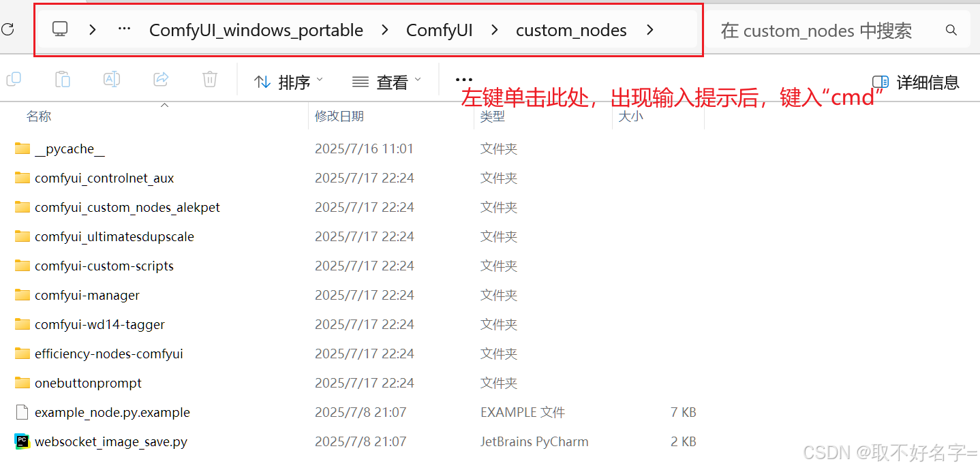980x470 pixels.
Task: Click the Share toolbar icon
Action: 161,80
